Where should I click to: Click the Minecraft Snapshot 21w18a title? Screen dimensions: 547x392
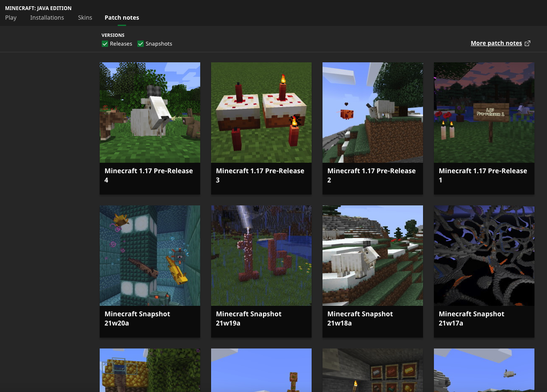click(360, 318)
